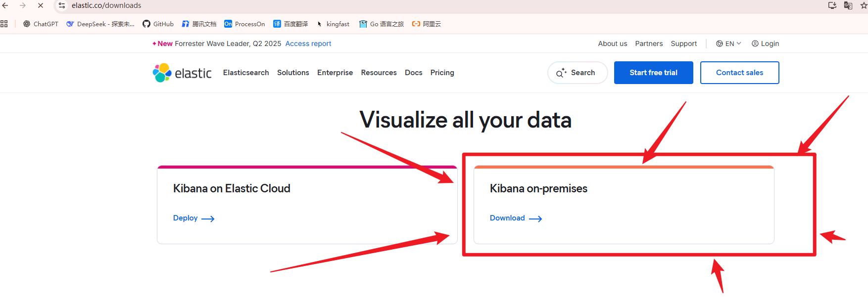This screenshot has height=307, width=868.
Task: Go back with the browser back arrow
Action: coord(5,5)
